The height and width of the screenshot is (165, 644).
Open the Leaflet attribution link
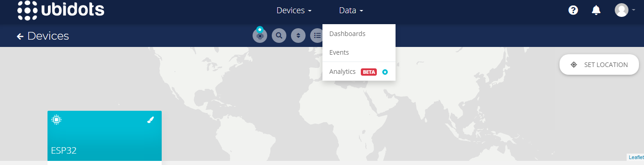636,157
